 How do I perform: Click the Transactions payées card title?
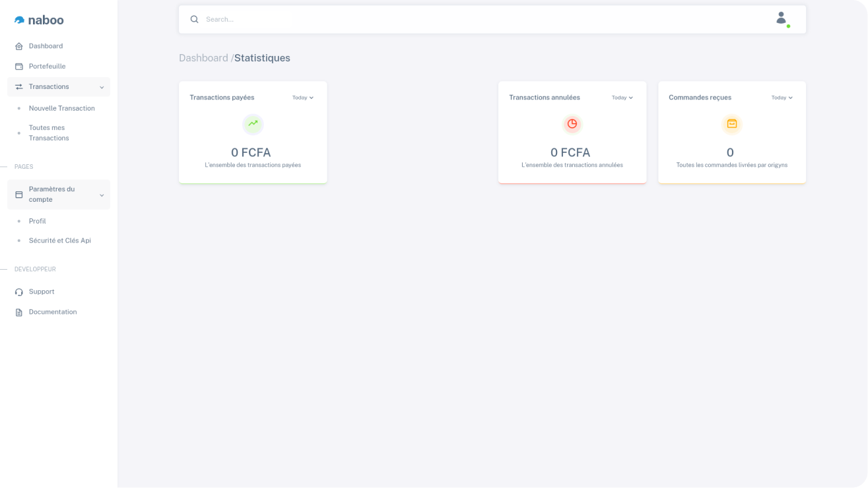pyautogui.click(x=222, y=98)
